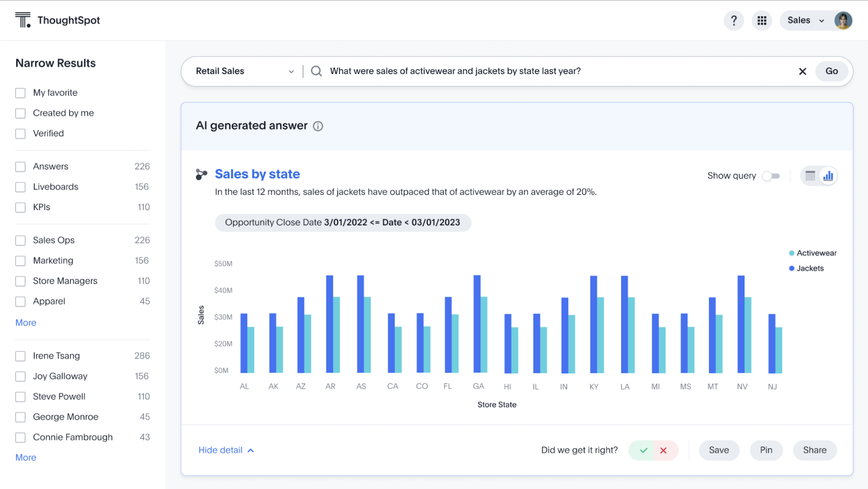The width and height of the screenshot is (868, 489).
Task: Select the AR Jackets bar
Action: click(329, 324)
